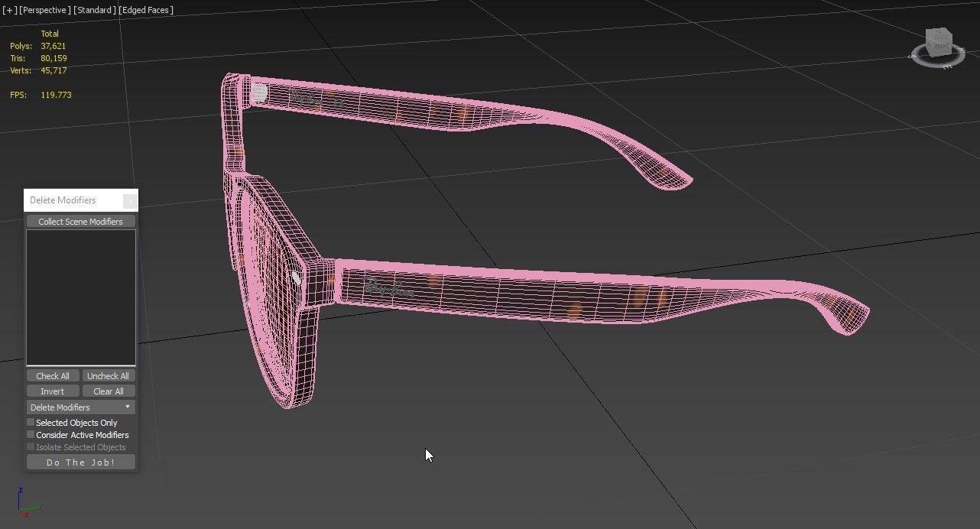Enable Selected Objects Only checkbox
This screenshot has width=980, height=529.
pyautogui.click(x=31, y=423)
